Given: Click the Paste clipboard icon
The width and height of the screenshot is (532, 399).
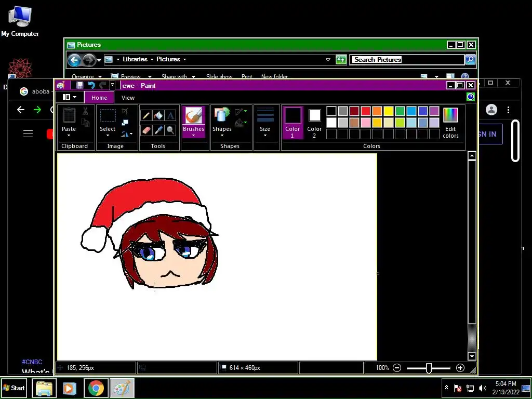Looking at the screenshot, I should coord(69,115).
